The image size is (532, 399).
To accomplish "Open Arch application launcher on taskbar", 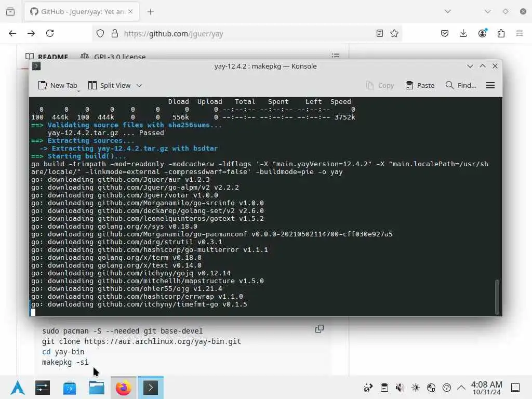I will (x=18, y=388).
